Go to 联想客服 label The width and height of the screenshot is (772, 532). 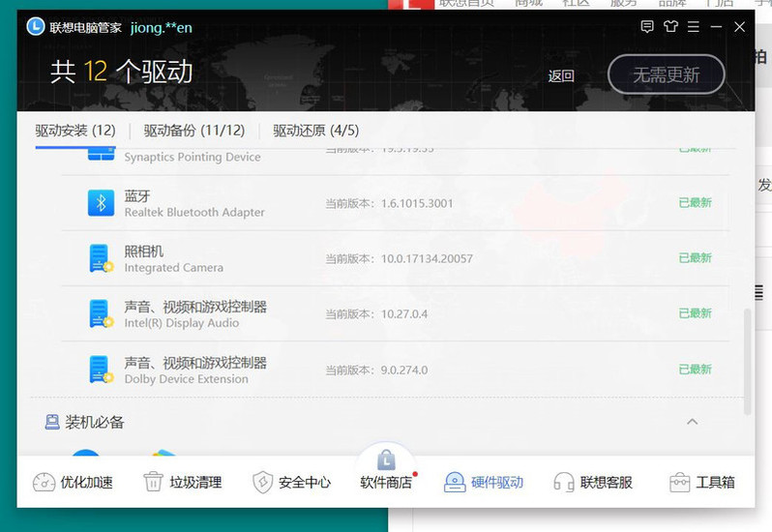click(x=606, y=483)
